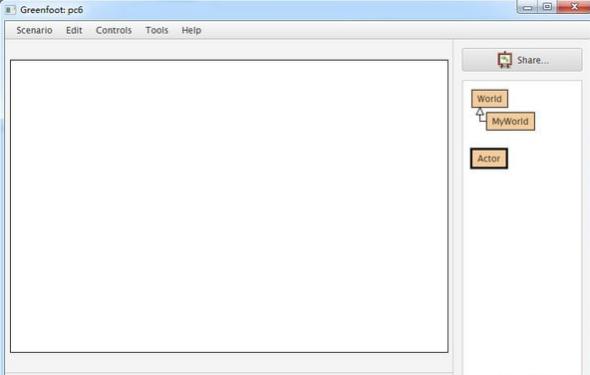
Task: Maximize the Greenfoot window
Action: (547, 7)
